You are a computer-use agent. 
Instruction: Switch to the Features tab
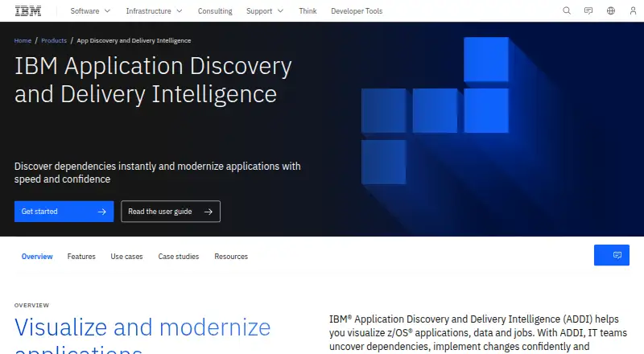[81, 257]
